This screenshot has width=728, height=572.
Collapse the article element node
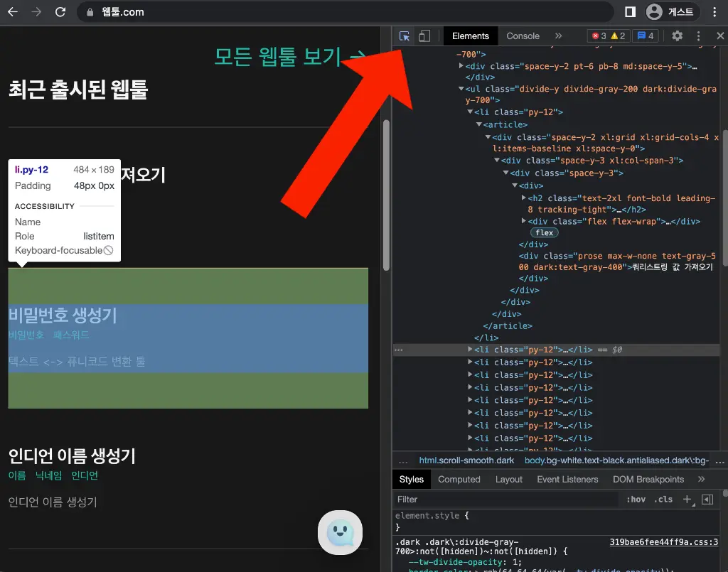(x=478, y=125)
